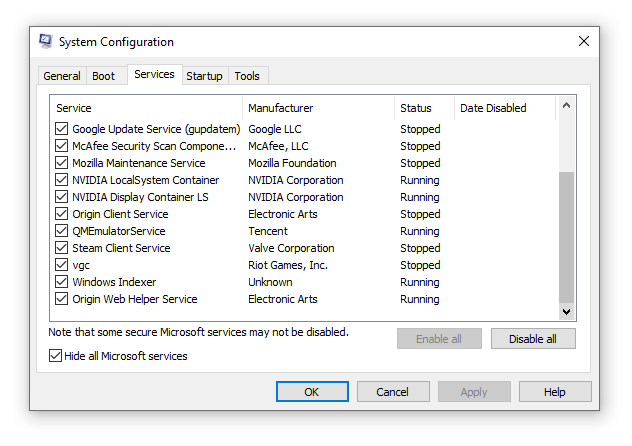This screenshot has width=632, height=446.
Task: Toggle Origin Web Helper Service checkbox
Action: click(x=61, y=299)
